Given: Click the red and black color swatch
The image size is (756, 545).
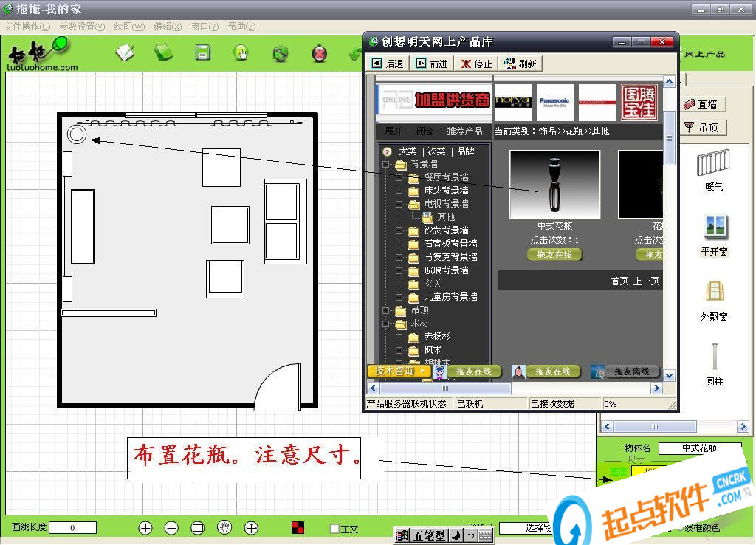Looking at the screenshot, I should click(x=298, y=527).
